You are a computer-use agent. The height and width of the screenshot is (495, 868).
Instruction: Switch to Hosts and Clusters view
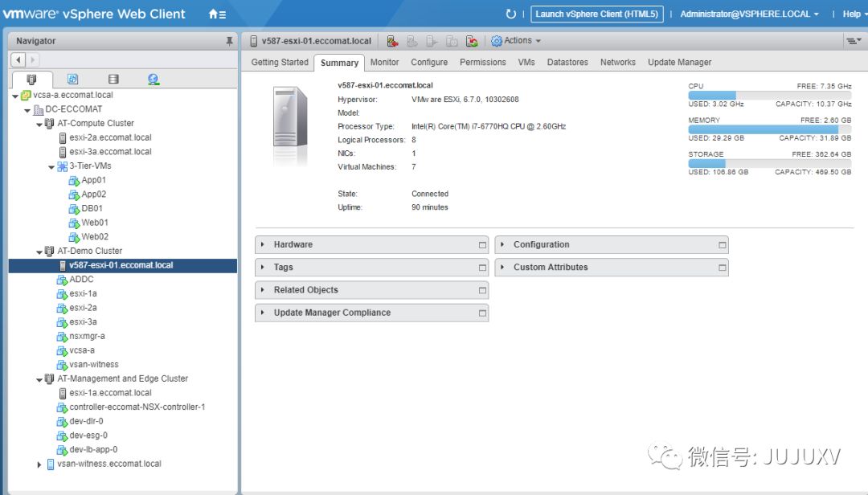pyautogui.click(x=31, y=80)
